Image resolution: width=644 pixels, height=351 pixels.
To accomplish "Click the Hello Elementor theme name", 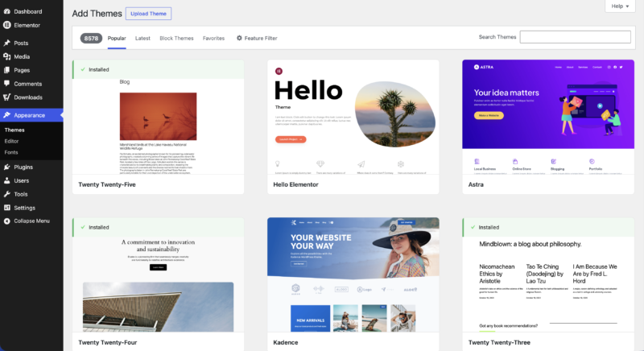I will 295,184.
